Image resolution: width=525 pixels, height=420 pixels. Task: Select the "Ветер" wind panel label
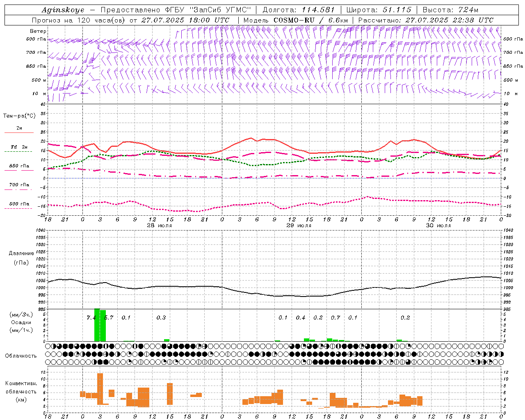[x=38, y=31]
